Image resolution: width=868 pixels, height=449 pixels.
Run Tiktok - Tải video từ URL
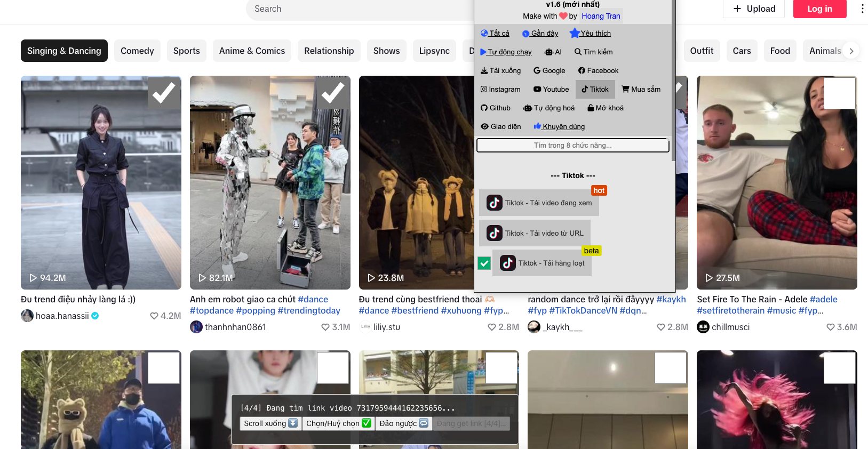coord(535,233)
